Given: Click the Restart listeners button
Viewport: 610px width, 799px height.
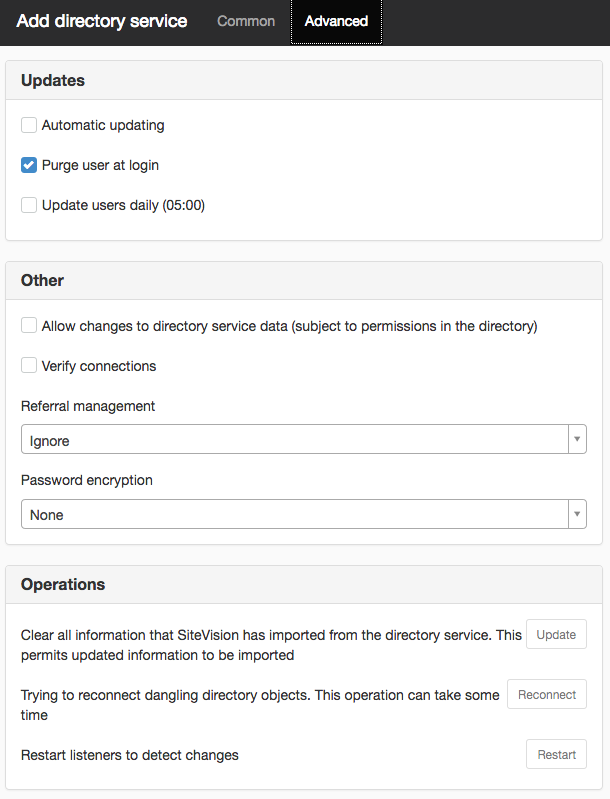Looking at the screenshot, I should 556,754.
